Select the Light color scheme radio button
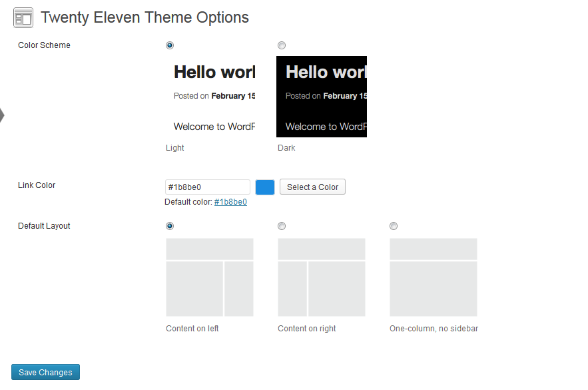Screen dimensions: 588x390 point(170,45)
